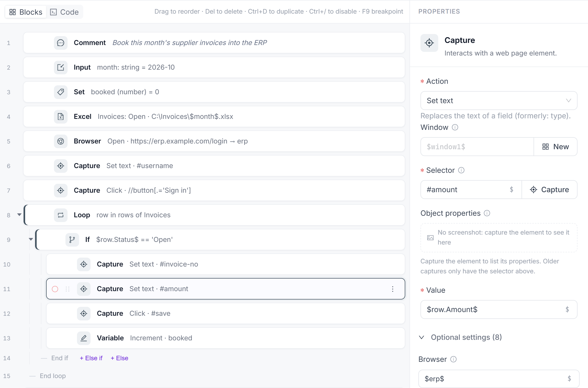588x388 pixels.
Task: Click the Comment block speech bubble icon
Action: 61,43
